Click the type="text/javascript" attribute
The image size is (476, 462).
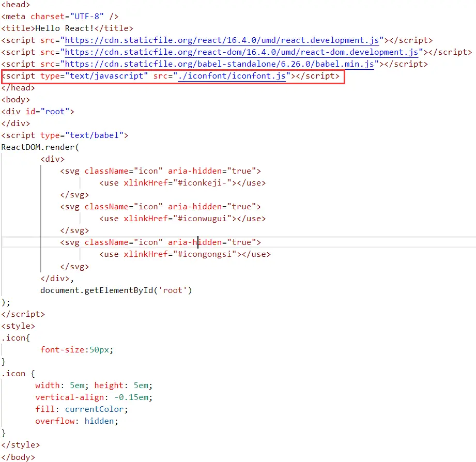(94, 76)
